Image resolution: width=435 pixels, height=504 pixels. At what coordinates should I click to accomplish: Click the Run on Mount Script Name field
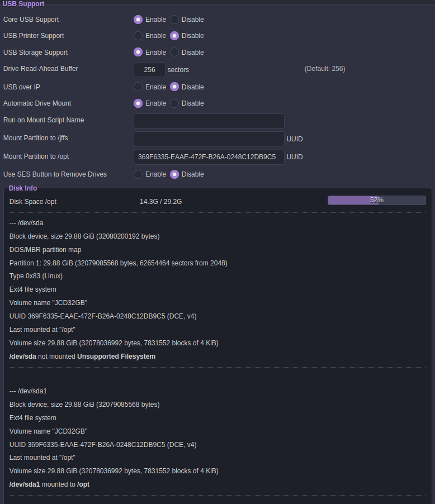tap(209, 121)
